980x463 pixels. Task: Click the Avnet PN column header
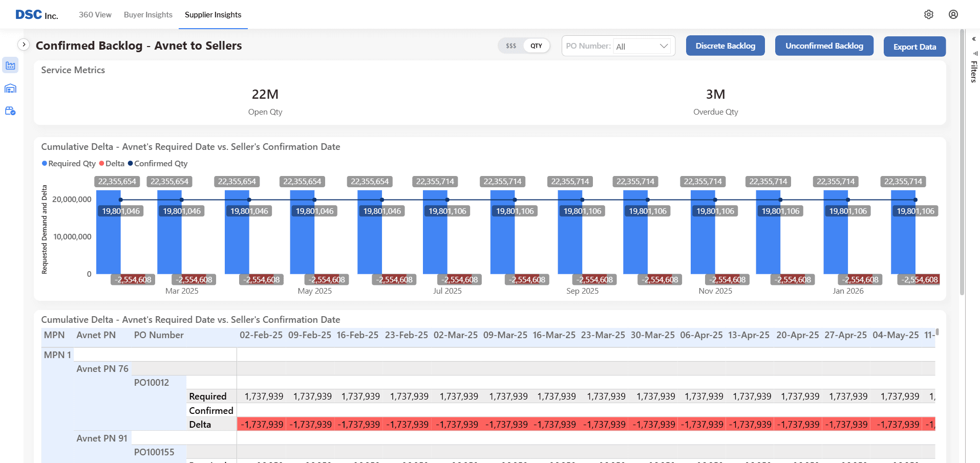coord(96,335)
